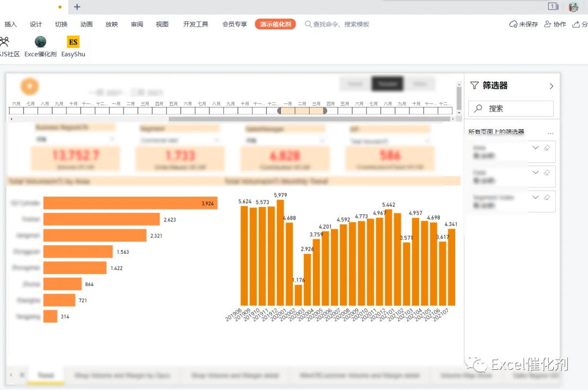The width and height of the screenshot is (588, 390).
Task: Click the orange round logo in the report
Action: click(x=29, y=86)
